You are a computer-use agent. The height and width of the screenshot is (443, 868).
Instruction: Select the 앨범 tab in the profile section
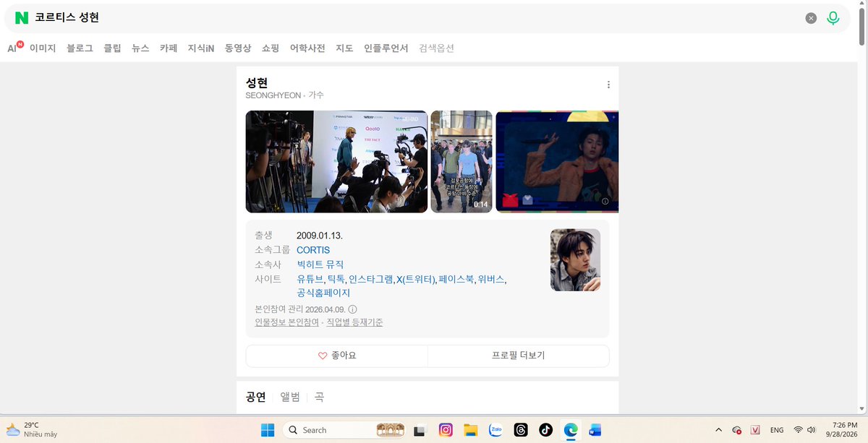[x=290, y=397]
